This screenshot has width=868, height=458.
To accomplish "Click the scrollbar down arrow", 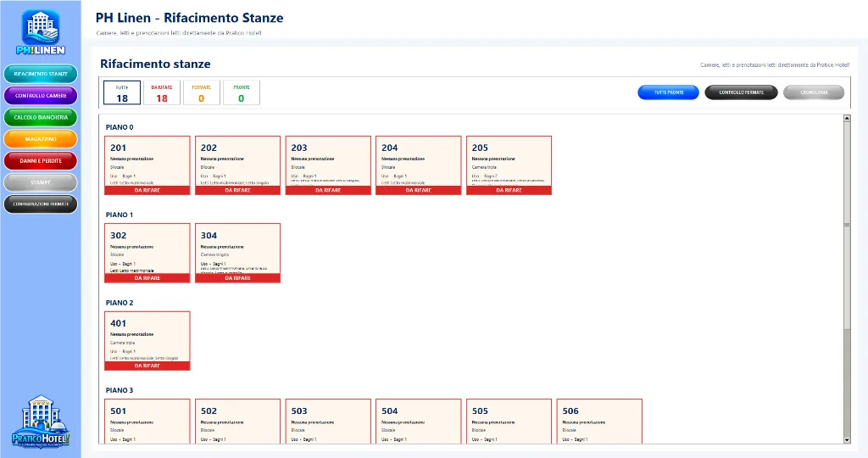I will coord(847,439).
